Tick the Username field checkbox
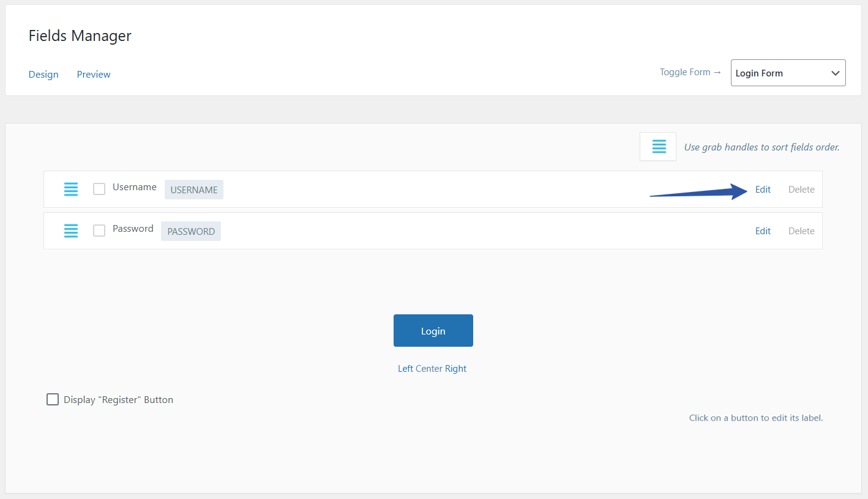Image resolution: width=868 pixels, height=499 pixels. pyautogui.click(x=99, y=189)
